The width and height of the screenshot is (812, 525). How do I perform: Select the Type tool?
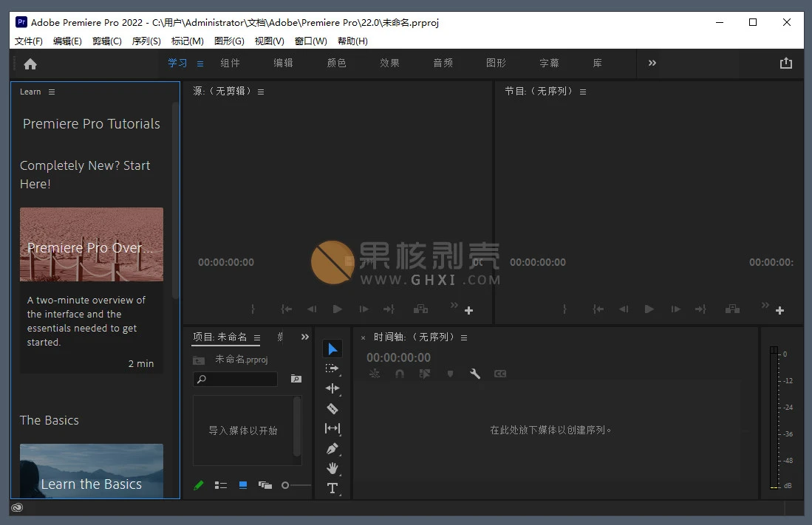(x=332, y=488)
